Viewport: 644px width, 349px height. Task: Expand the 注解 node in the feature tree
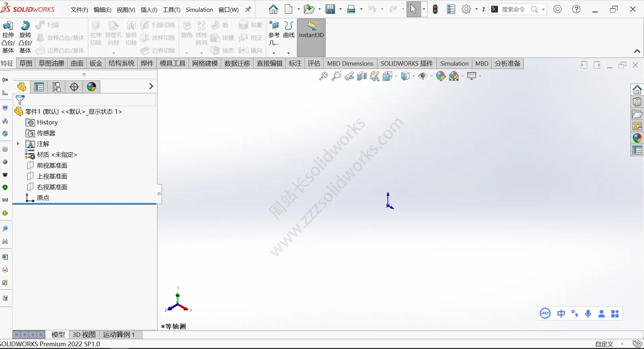pyautogui.click(x=18, y=144)
